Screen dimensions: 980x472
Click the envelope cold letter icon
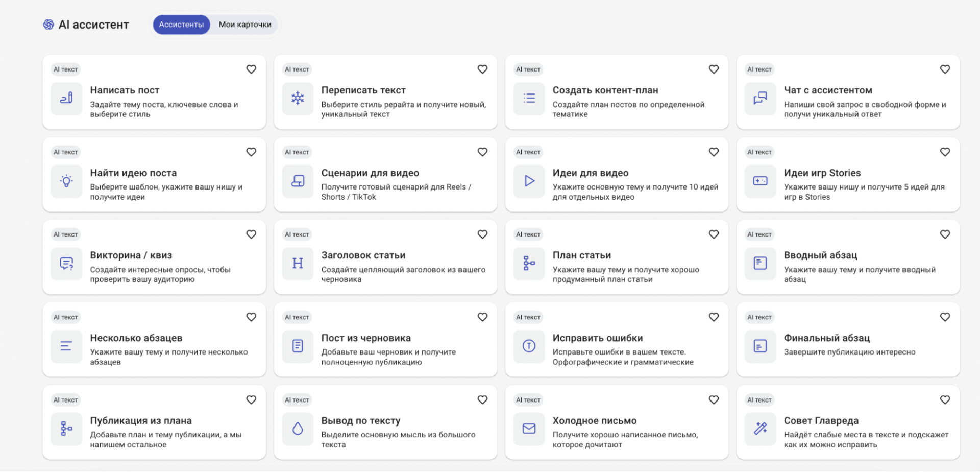click(529, 429)
